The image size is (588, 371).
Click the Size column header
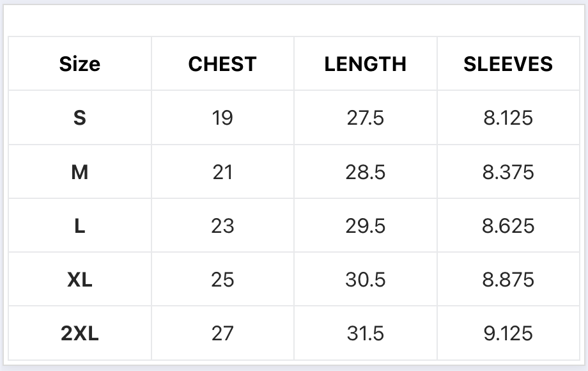80,64
